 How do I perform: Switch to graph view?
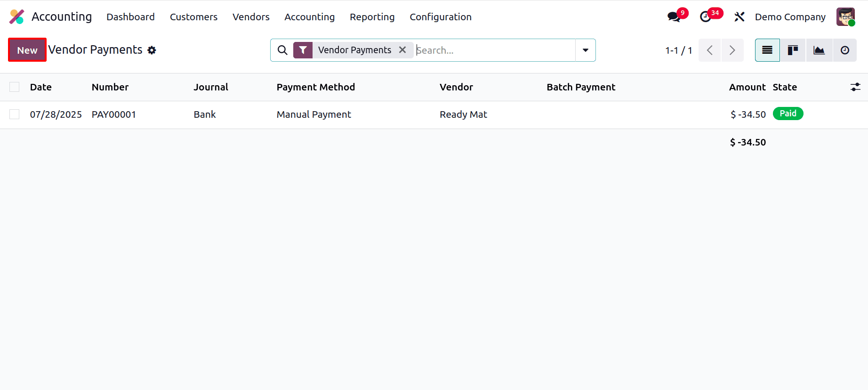point(819,50)
